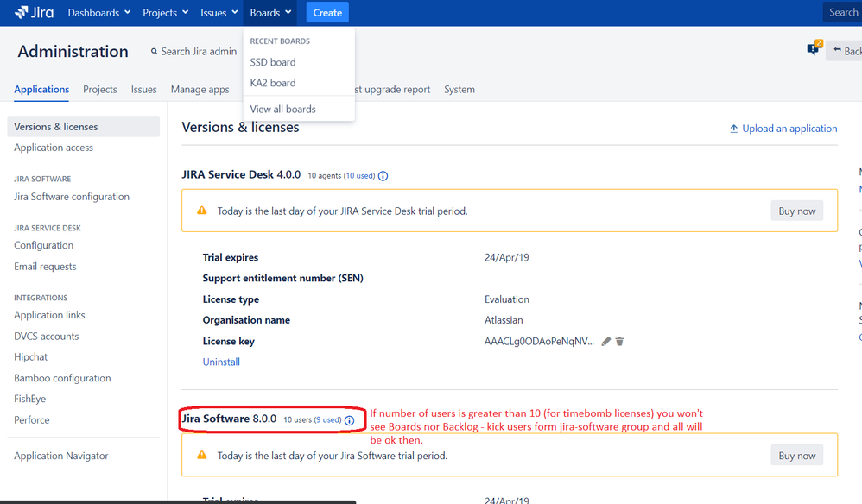Open the System tab
Image resolution: width=862 pixels, height=504 pixels.
coord(460,90)
